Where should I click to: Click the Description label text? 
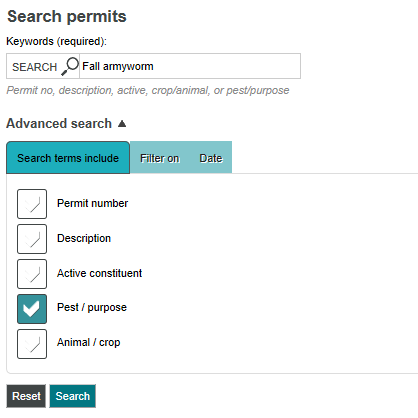tap(84, 238)
